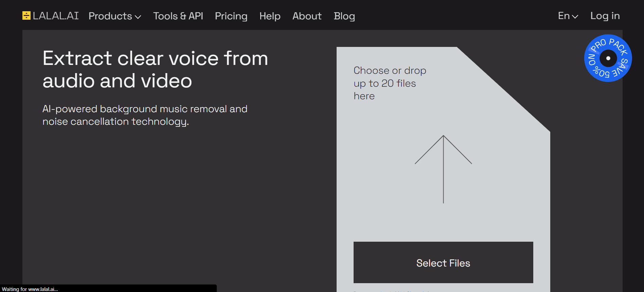Click the chevron beside Products
Viewport: 644px width, 292px height.
tap(138, 17)
